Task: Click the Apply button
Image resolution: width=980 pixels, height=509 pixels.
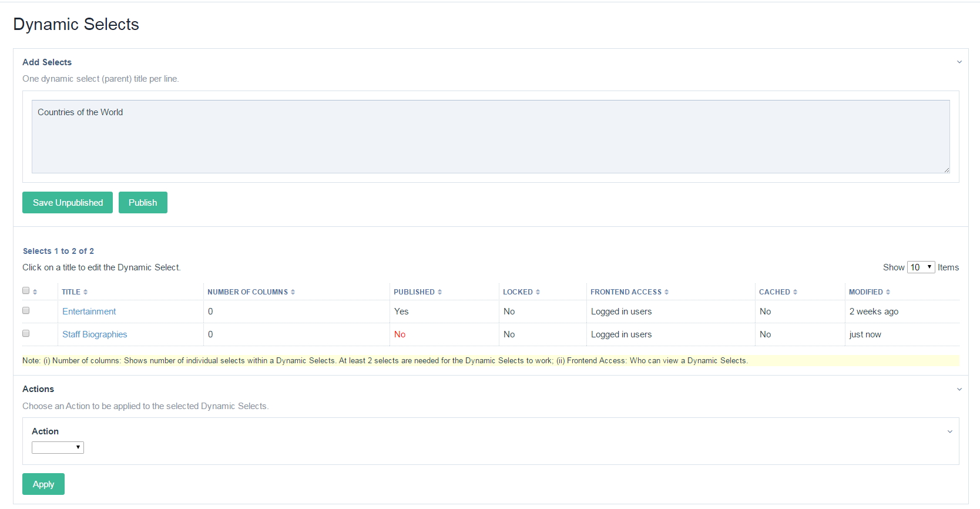Action: (x=43, y=484)
